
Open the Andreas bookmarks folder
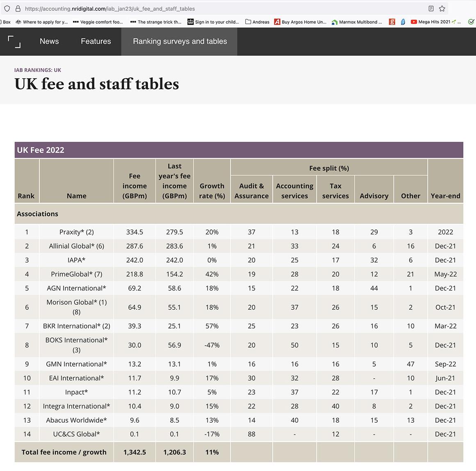pos(257,22)
